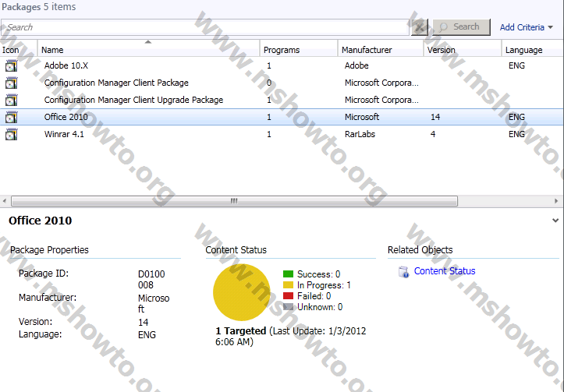Click the gray Unknown legend swatch
Viewport: 564px width, 392px height.
[x=288, y=307]
